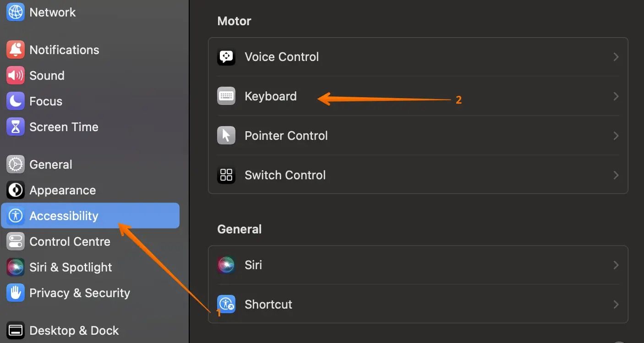This screenshot has width=644, height=343.
Task: Click the Pointer Control cursor icon
Action: click(226, 136)
